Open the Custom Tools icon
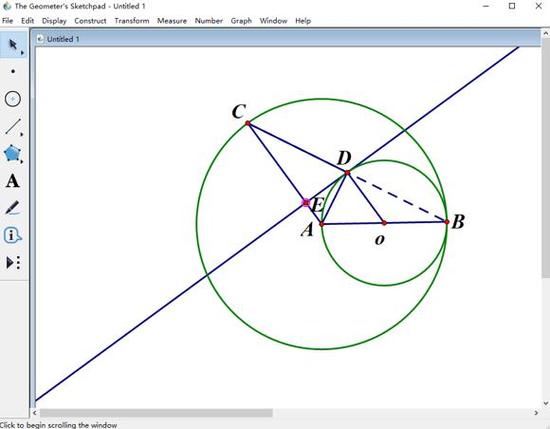 coord(13,262)
